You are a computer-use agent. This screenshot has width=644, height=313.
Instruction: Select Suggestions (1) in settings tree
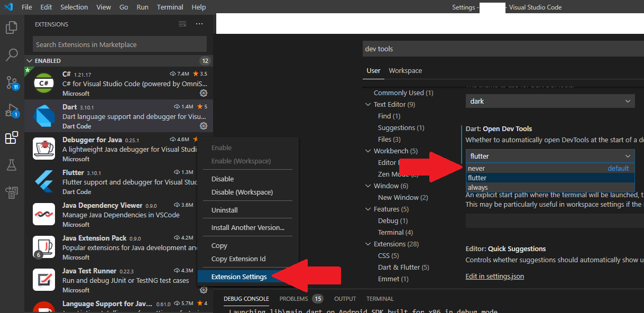[401, 127]
